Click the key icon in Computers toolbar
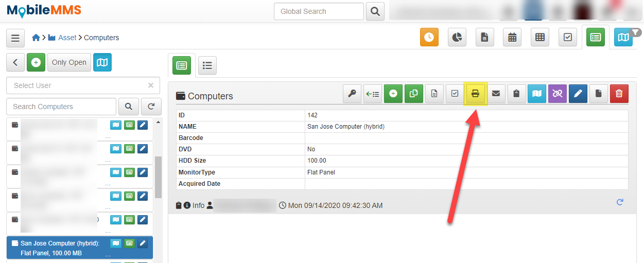Screen dimensions: 644x263 click(x=352, y=94)
